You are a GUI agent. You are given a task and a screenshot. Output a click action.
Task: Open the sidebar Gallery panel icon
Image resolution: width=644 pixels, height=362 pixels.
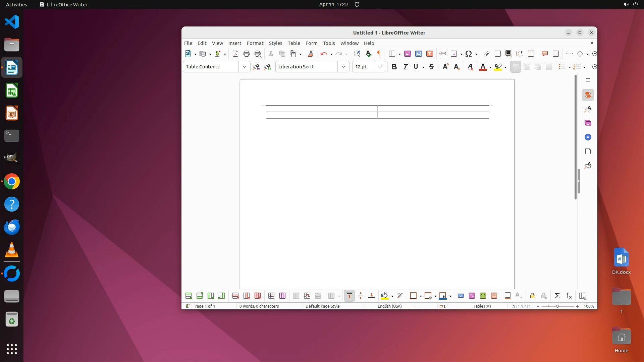point(588,123)
